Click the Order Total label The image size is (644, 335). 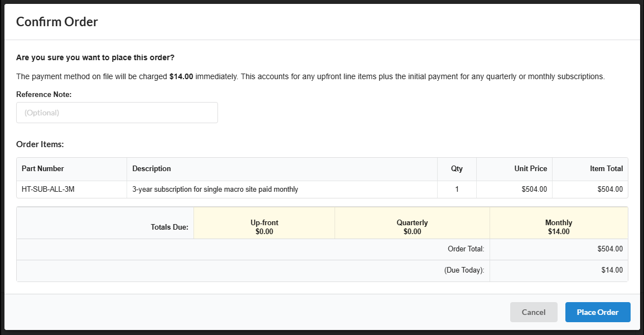(466, 249)
